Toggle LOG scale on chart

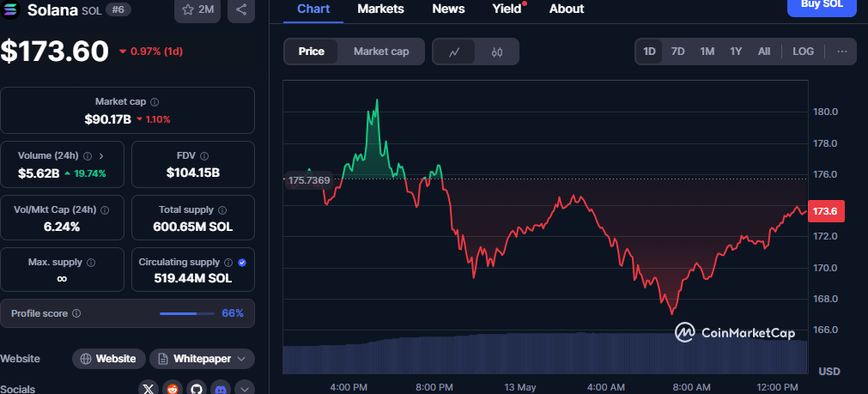click(x=804, y=52)
